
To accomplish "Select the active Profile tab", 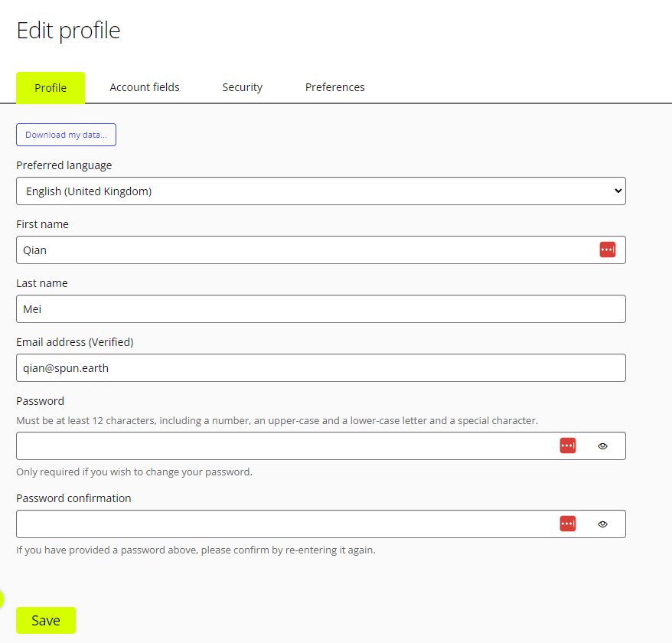I will [x=51, y=87].
